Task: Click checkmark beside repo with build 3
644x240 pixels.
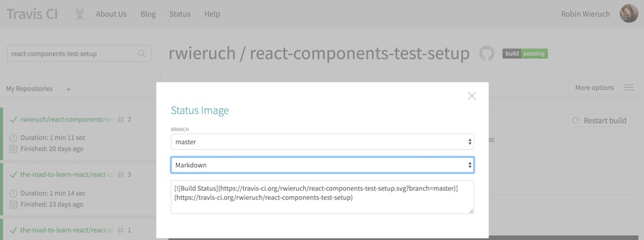Action: [x=13, y=175]
